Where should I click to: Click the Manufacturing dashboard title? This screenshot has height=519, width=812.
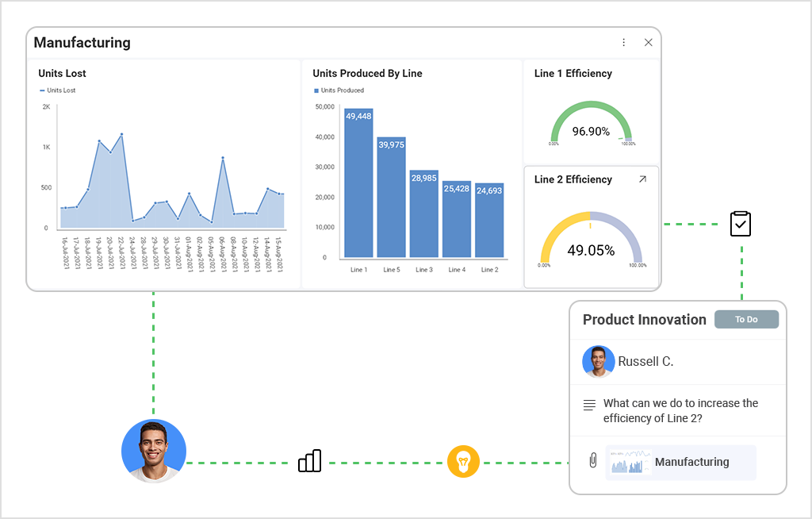(82, 43)
